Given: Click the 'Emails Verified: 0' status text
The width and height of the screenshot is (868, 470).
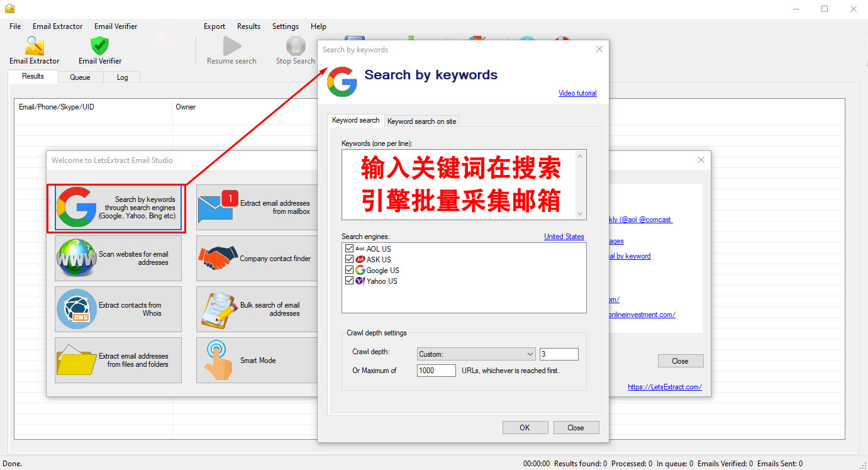Looking at the screenshot, I should 725,464.
